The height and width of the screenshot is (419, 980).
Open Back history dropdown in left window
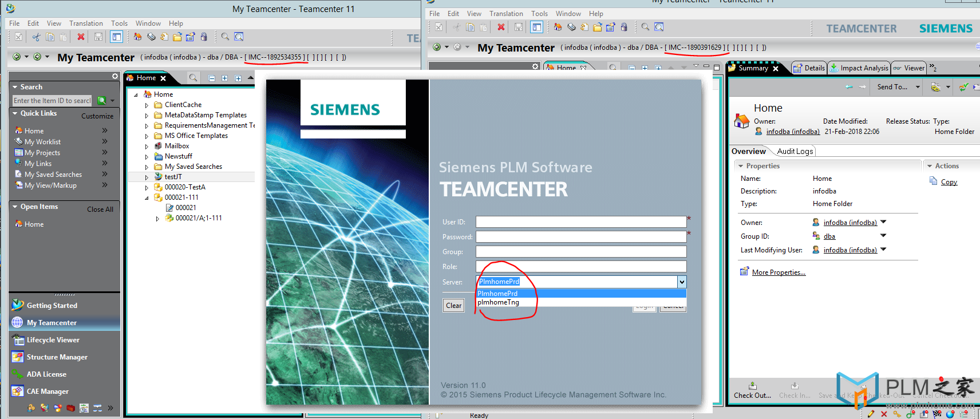point(26,57)
